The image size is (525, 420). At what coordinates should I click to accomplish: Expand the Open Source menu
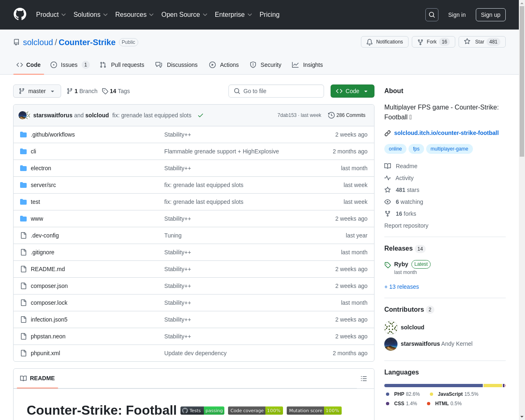185,15
